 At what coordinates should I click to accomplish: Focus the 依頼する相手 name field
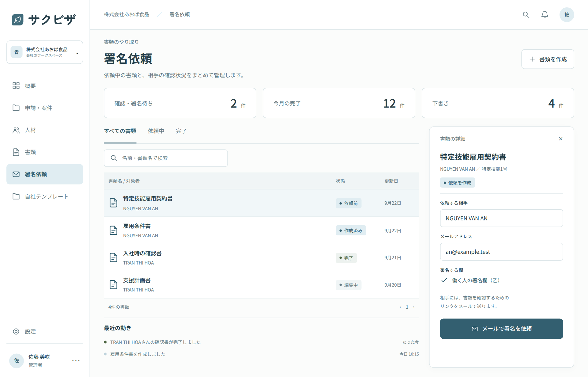click(x=501, y=218)
